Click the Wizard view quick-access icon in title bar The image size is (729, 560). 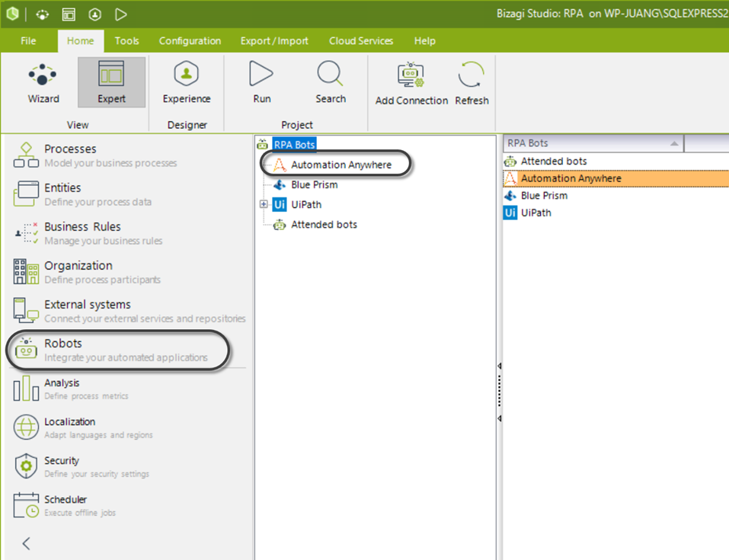(43, 15)
